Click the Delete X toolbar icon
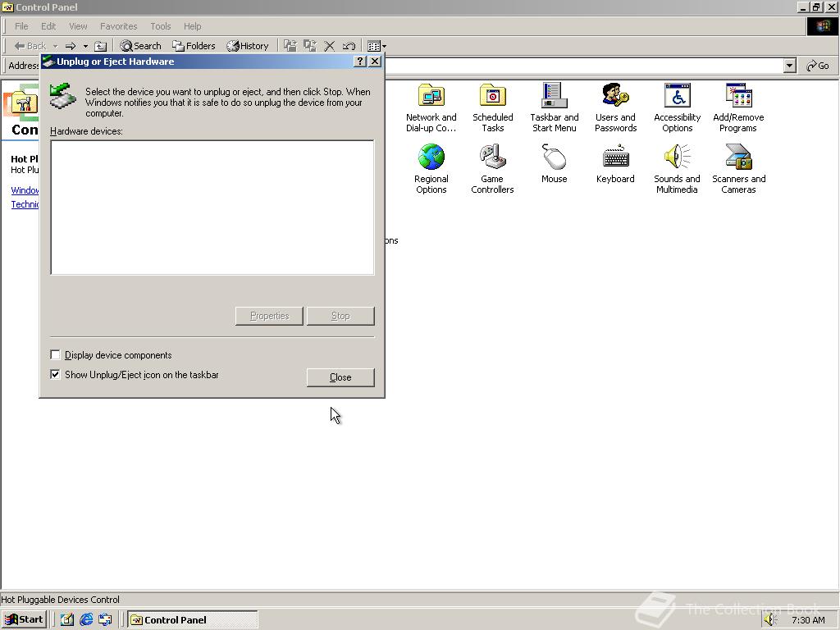The height and width of the screenshot is (630, 840). [x=330, y=46]
